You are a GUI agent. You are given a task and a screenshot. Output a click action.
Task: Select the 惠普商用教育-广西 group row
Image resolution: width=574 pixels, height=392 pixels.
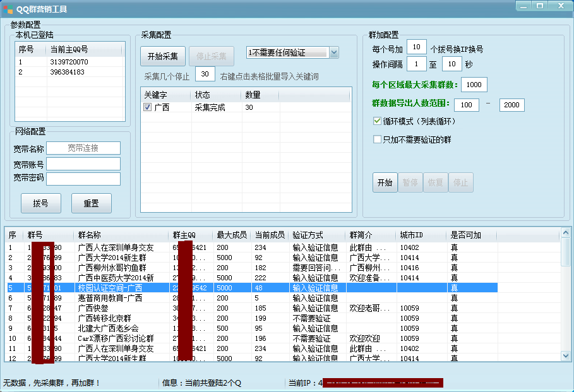click(x=253, y=298)
